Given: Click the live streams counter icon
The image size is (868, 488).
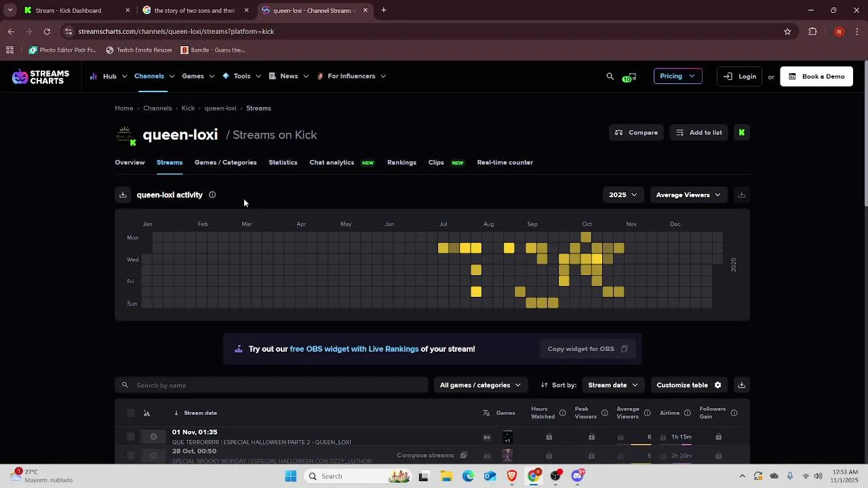Looking at the screenshot, I should [629, 77].
